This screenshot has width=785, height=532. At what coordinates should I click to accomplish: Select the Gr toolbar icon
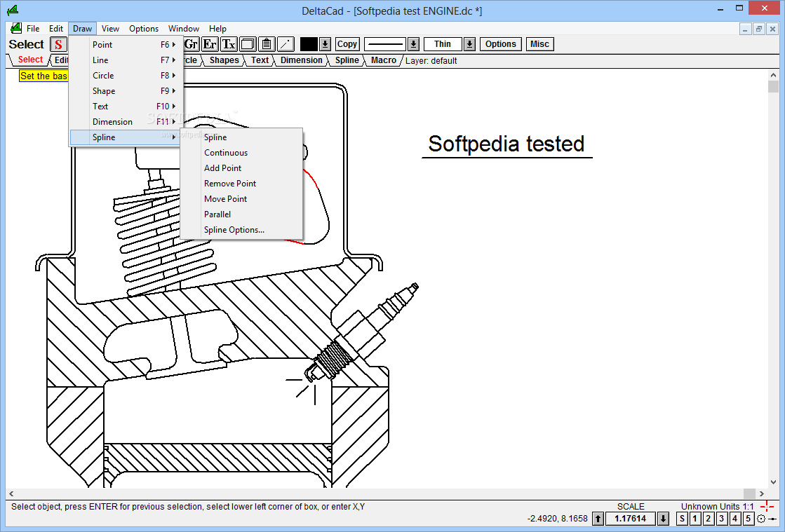[x=192, y=44]
